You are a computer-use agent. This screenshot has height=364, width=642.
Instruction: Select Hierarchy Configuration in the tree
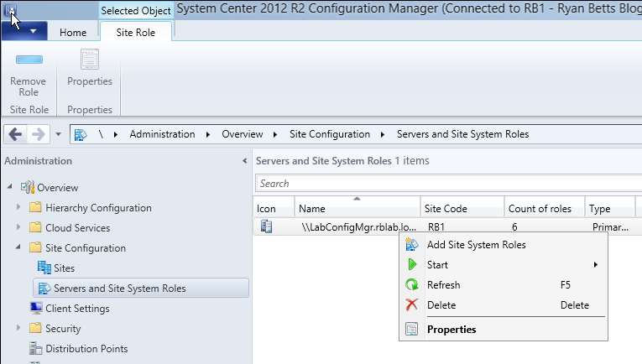[x=98, y=208]
